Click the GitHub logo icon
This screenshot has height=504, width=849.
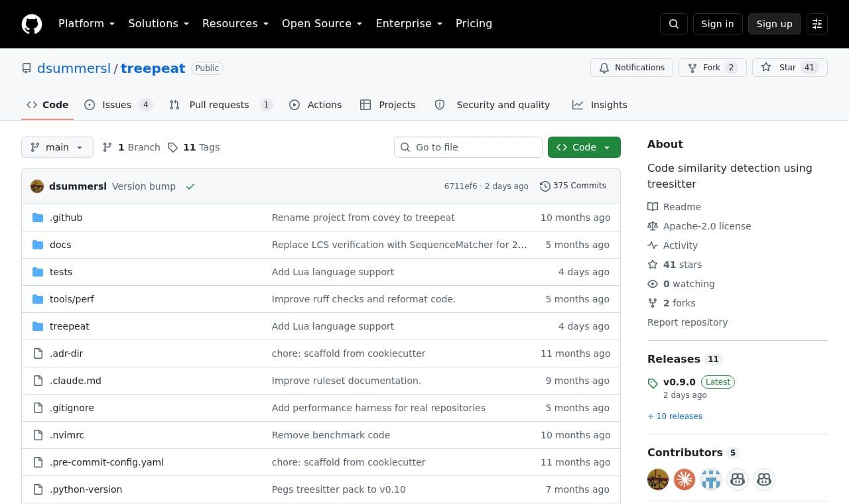click(32, 24)
